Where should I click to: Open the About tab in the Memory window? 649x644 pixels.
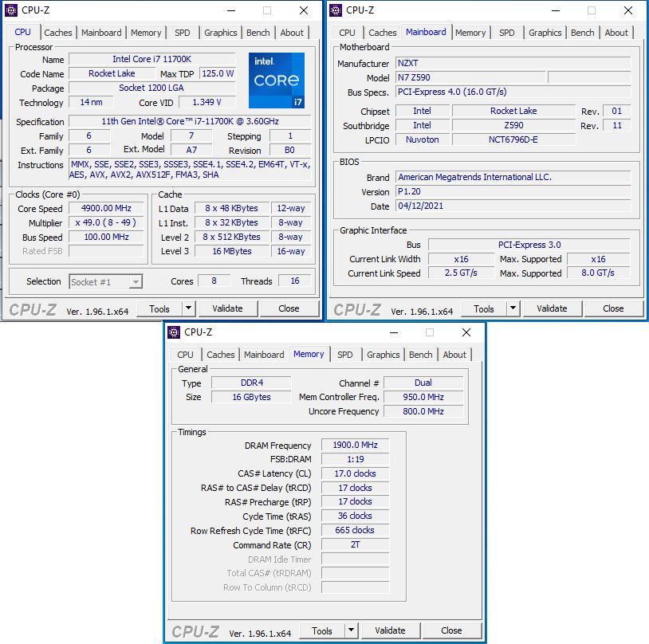[x=455, y=355]
